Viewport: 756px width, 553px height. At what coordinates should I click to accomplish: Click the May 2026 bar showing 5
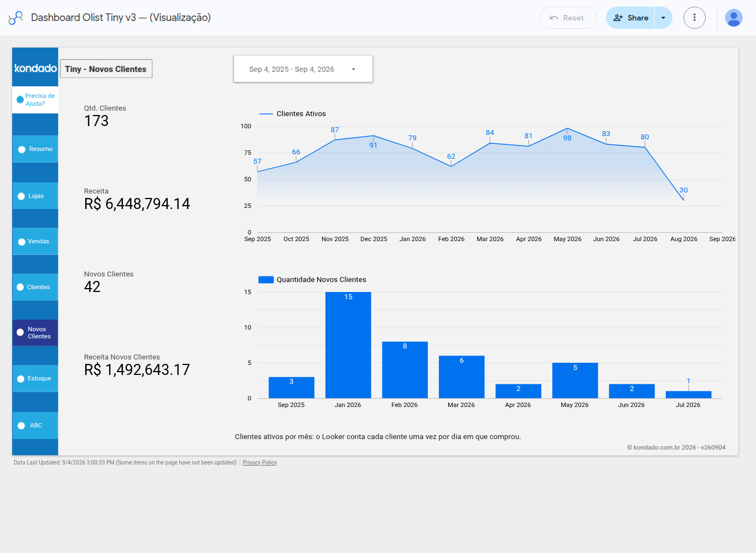tap(575, 380)
